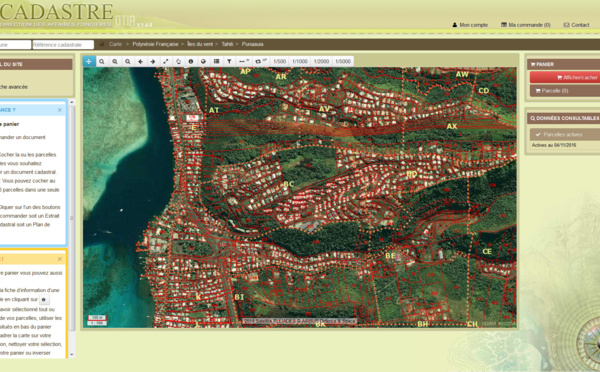Click Îles du vent in the breadcrumb
This screenshot has width=600, height=372.
(x=200, y=44)
